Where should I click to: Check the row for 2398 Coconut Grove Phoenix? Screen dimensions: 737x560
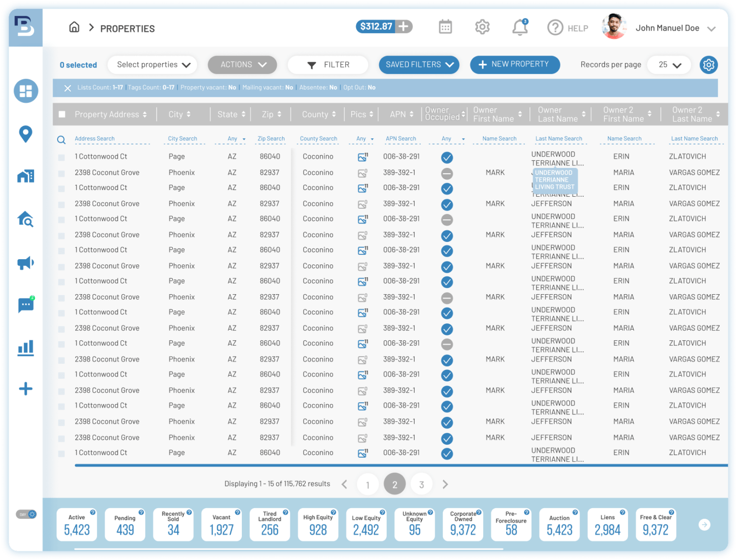click(61, 172)
